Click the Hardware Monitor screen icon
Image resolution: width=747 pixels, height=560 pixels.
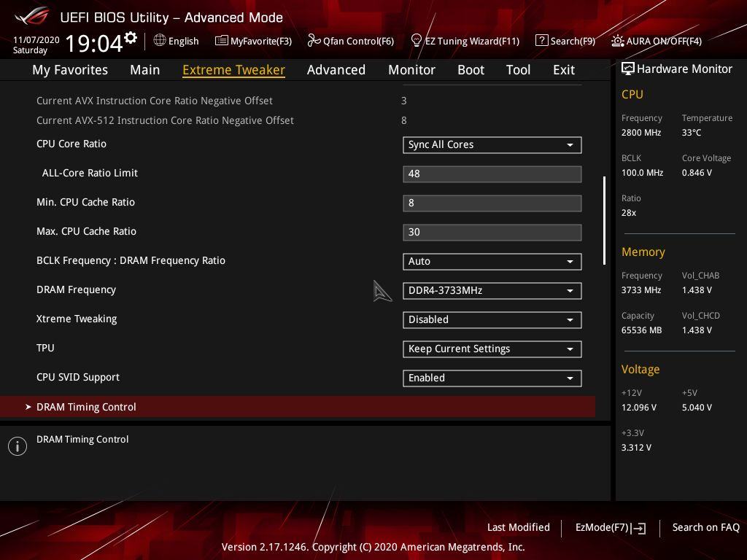[628, 69]
